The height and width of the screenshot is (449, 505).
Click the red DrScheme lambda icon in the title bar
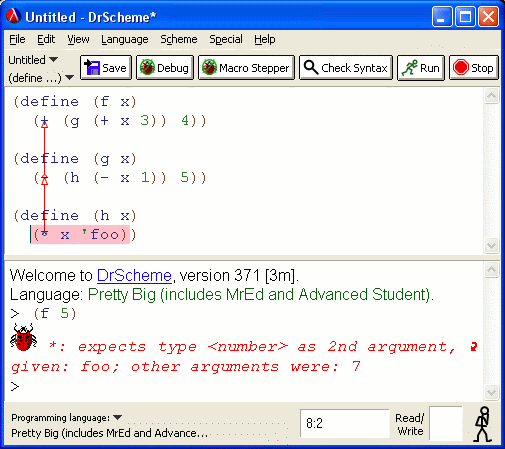[14, 16]
